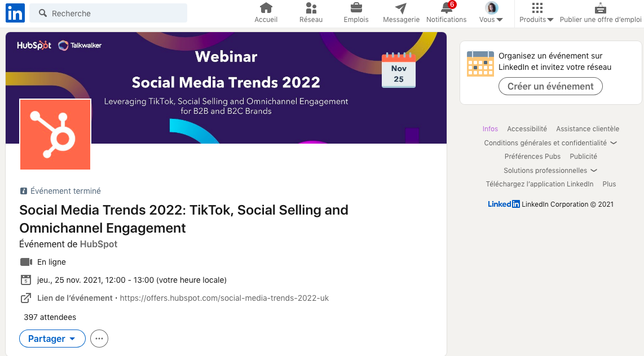644x356 pixels.
Task: Open Messagerie paper plane icon
Action: pyautogui.click(x=401, y=8)
